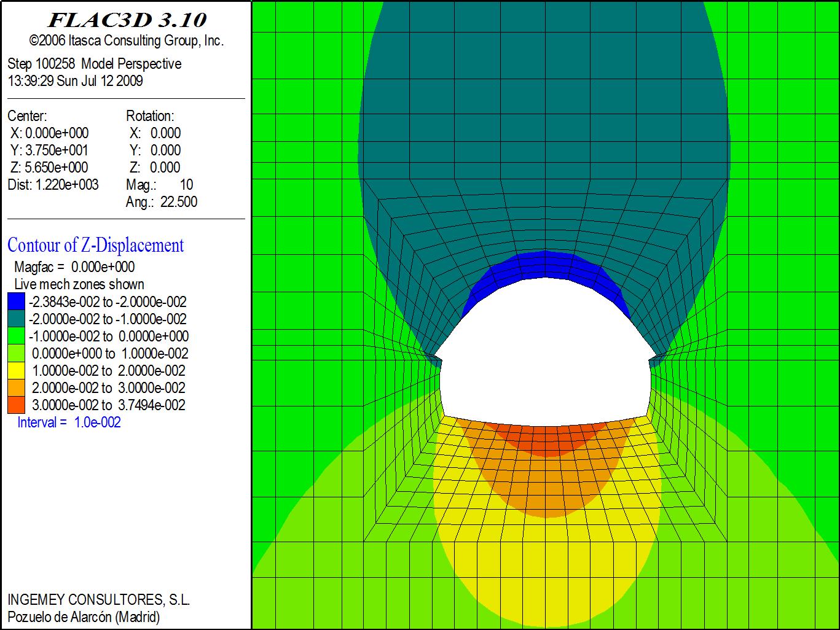This screenshot has height=630, width=840.
Task: Select the orange legend color swatch
Action: [16, 387]
